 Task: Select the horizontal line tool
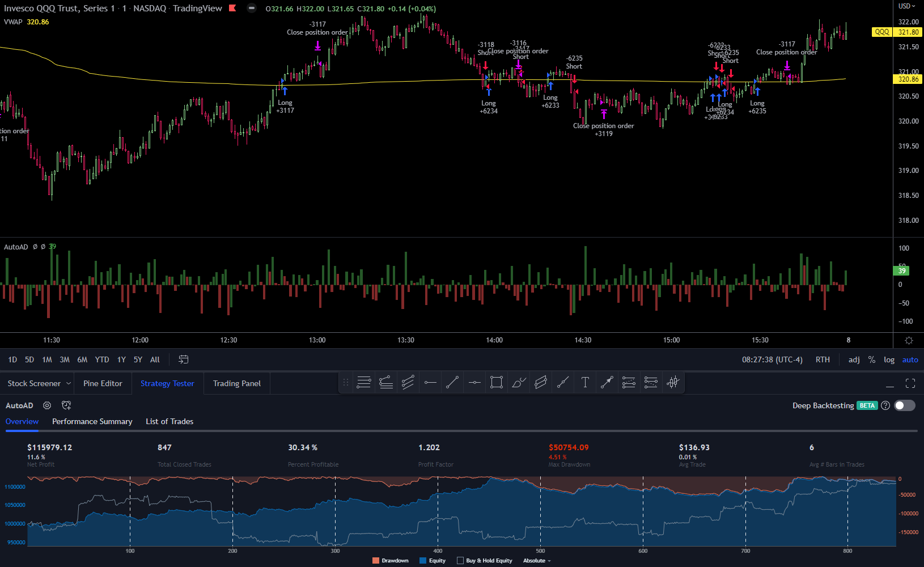tap(474, 383)
